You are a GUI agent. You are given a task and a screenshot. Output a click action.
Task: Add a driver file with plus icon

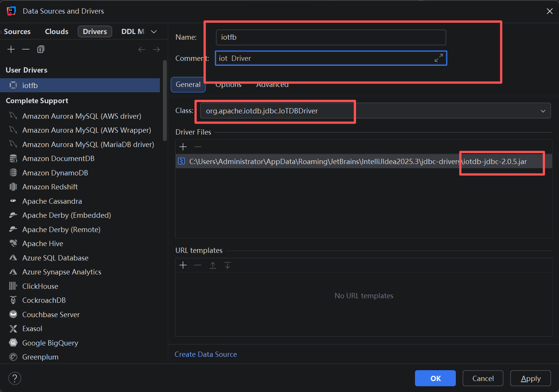click(183, 147)
